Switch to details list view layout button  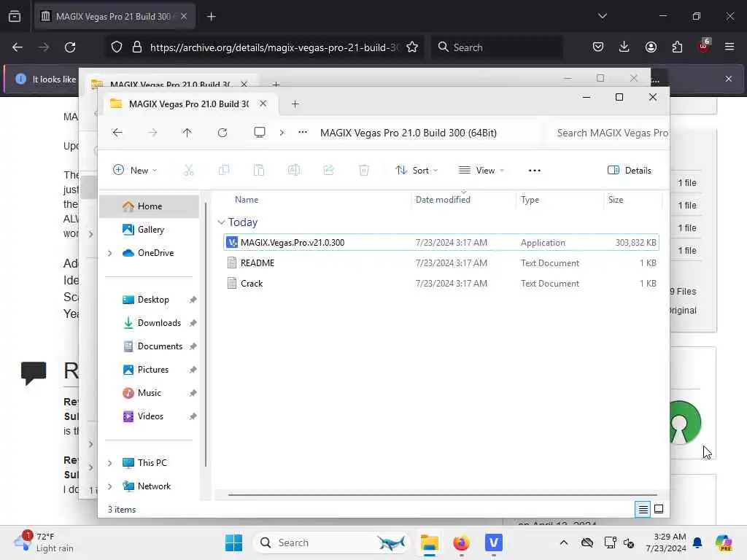click(x=643, y=509)
